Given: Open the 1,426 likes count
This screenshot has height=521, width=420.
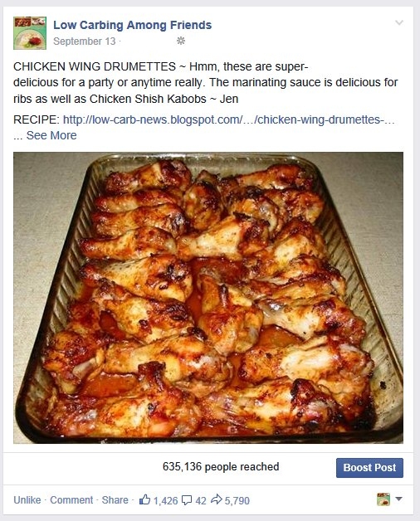Looking at the screenshot, I should 166,501.
